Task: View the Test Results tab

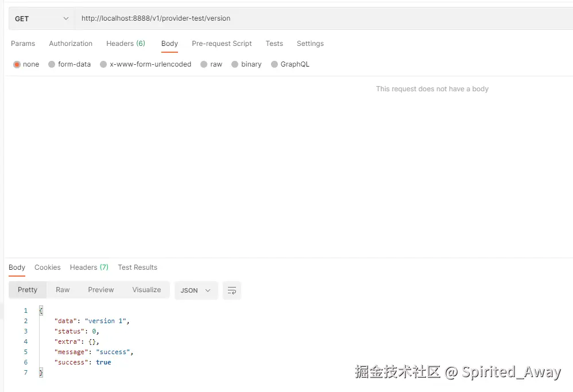Action: pos(137,267)
